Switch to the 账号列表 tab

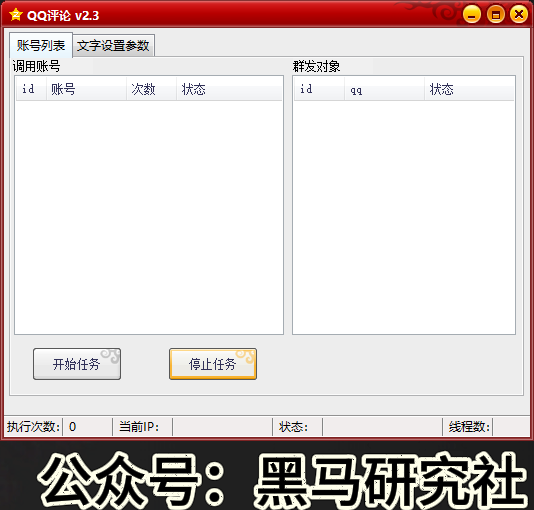pyautogui.click(x=41, y=45)
